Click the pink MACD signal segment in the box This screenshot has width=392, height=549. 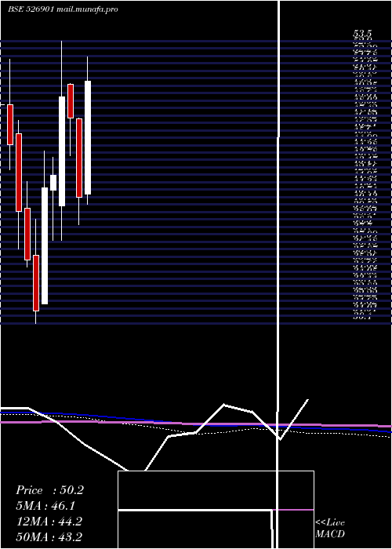click(292, 510)
